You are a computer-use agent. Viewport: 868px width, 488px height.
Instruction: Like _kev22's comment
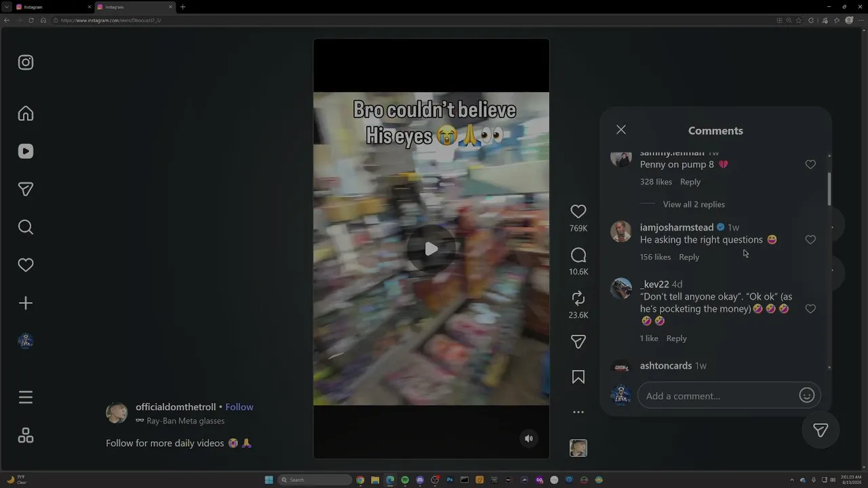pos(810,309)
